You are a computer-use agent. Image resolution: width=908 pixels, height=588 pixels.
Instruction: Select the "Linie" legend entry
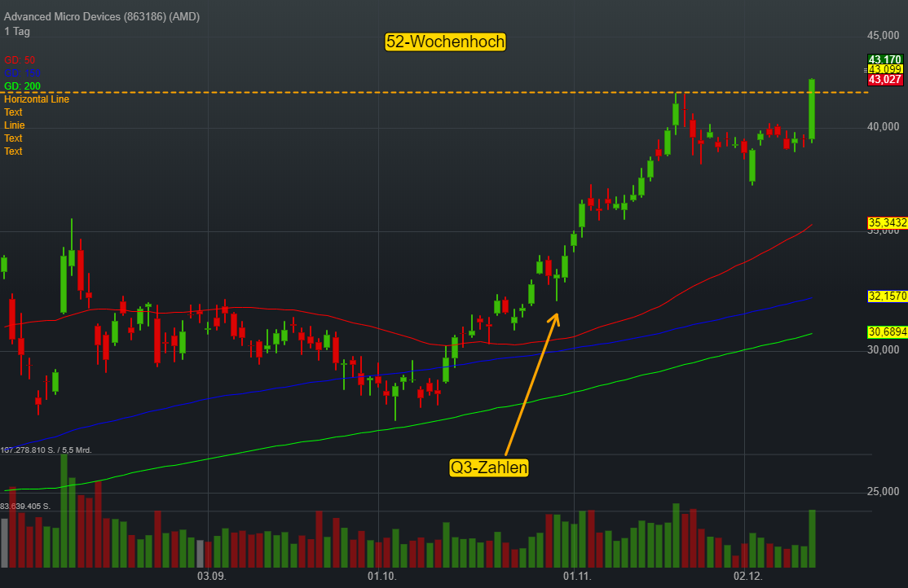pyautogui.click(x=15, y=125)
